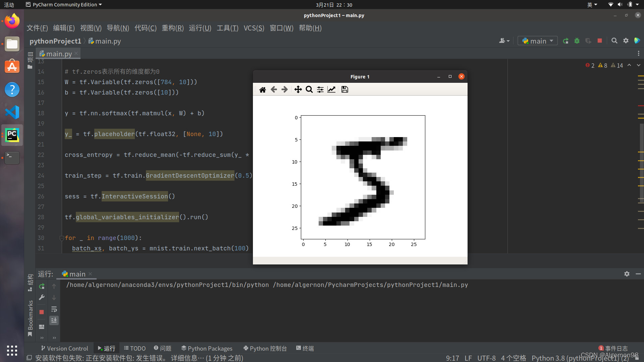Viewport: 644px width, 362px height.
Task: Click pythonProject1 breadcrumb
Action: (55, 41)
